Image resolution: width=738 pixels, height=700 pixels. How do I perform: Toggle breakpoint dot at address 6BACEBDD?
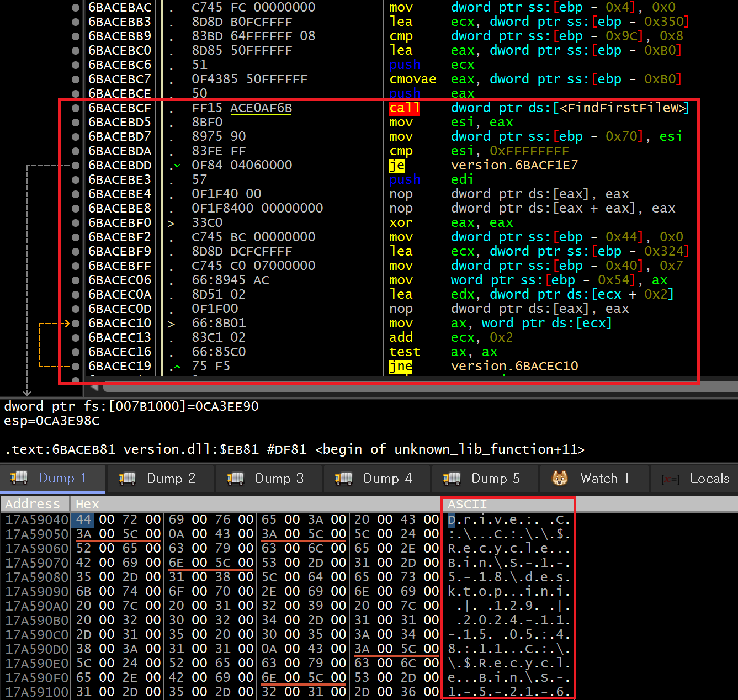tap(76, 166)
